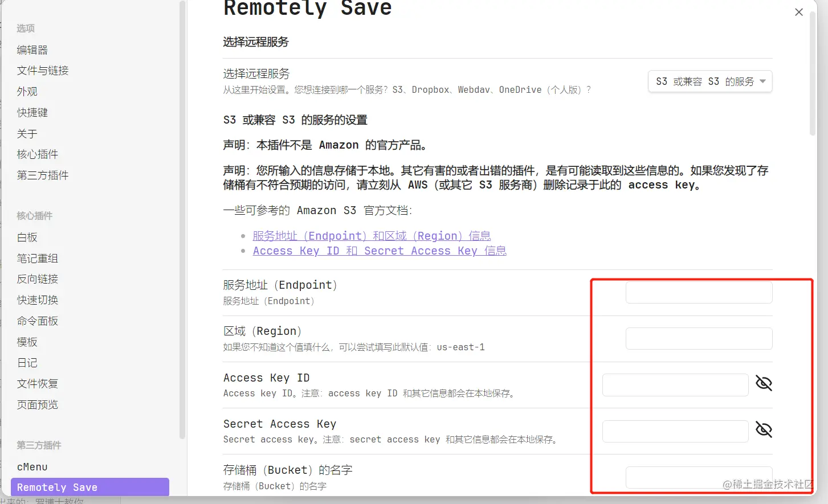Toggle visibility of Access Key ID field

coord(764,383)
